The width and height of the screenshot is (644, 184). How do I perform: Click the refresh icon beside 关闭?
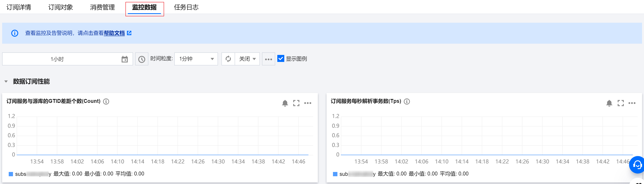(x=228, y=59)
